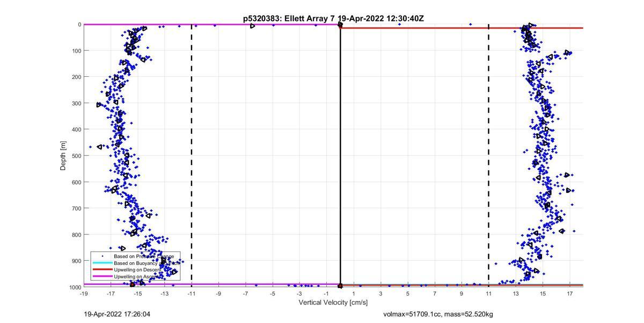Click the depth-axis tick label '500'
This screenshot has width=644, height=323.
pos(76,156)
